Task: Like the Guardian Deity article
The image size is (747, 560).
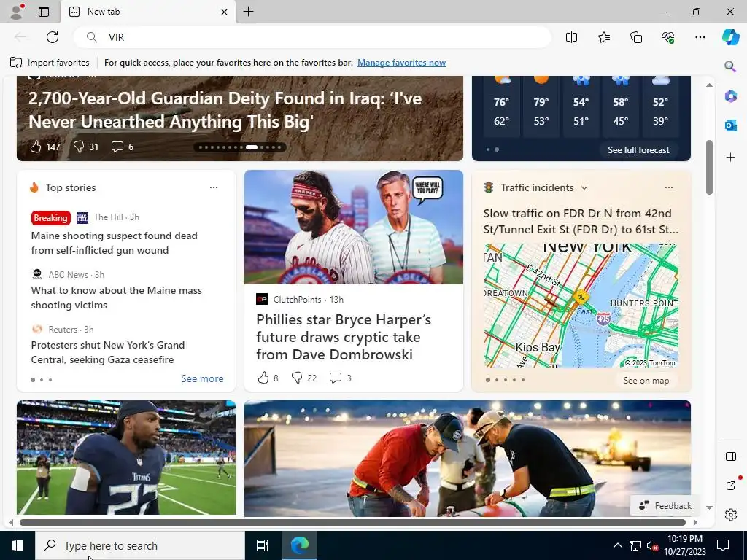Action: 44,147
